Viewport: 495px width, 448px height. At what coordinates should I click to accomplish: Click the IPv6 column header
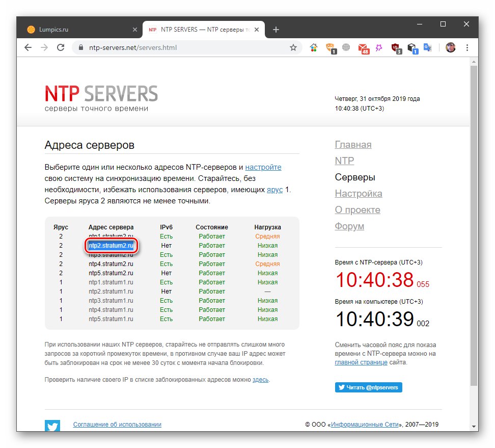[x=166, y=227]
